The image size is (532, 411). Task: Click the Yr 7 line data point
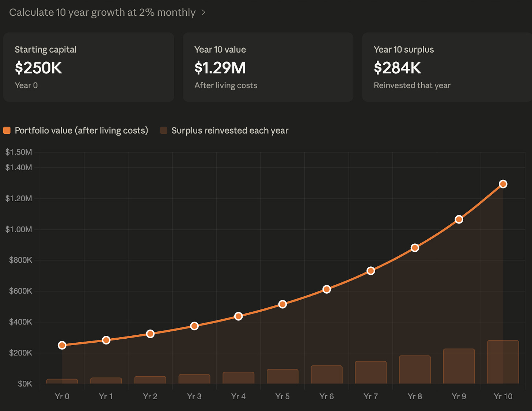[371, 271]
